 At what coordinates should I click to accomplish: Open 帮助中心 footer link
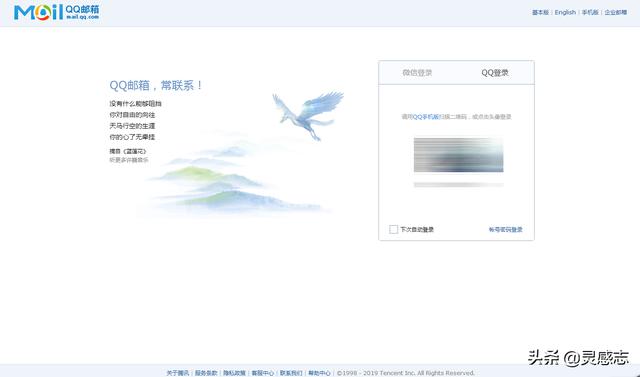(x=319, y=373)
